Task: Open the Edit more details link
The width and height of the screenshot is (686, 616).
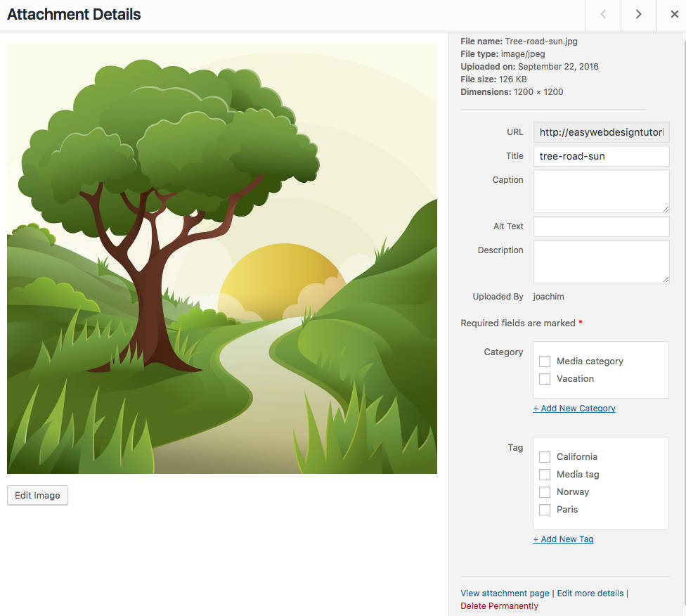Action: 590,593
